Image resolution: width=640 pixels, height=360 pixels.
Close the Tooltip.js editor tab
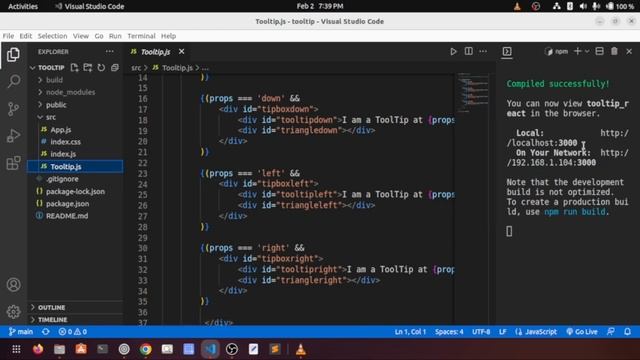[181, 51]
